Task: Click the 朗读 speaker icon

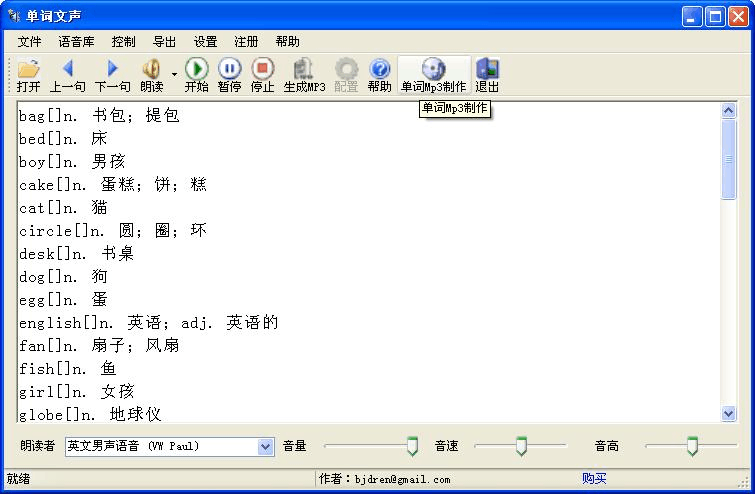Action: (152, 75)
